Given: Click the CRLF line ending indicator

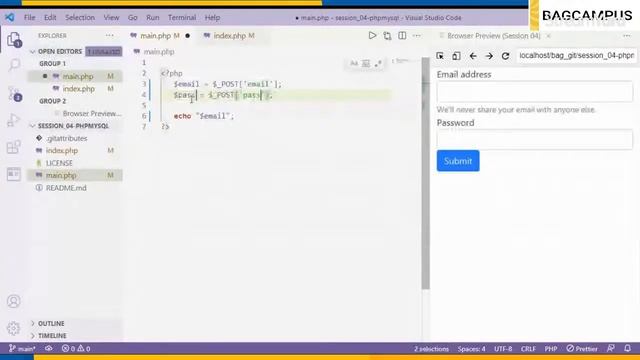Looking at the screenshot, I should point(528,349).
